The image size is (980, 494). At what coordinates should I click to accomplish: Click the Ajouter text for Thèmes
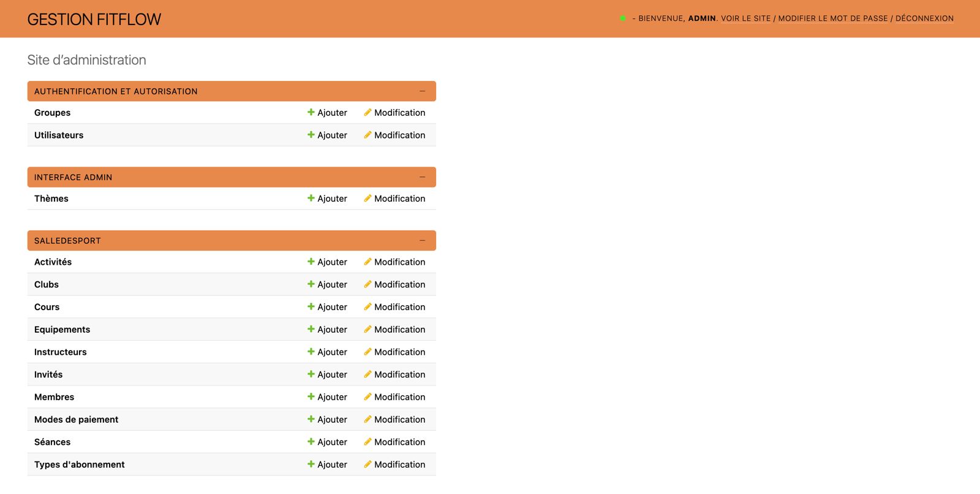click(x=332, y=199)
